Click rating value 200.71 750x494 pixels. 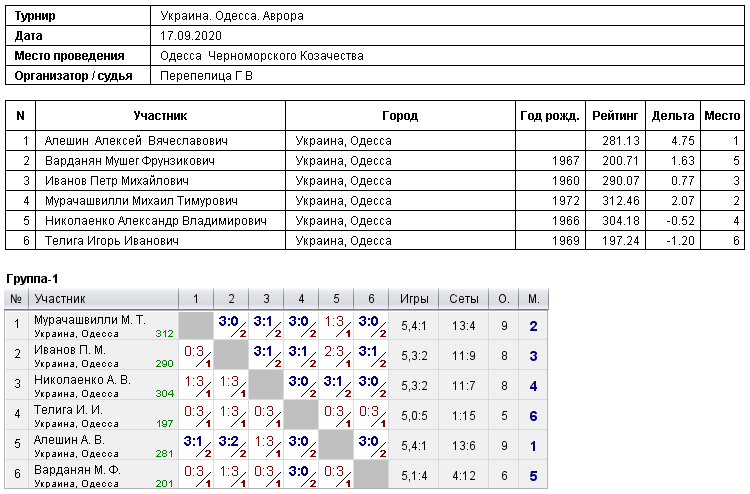pyautogui.click(x=621, y=161)
